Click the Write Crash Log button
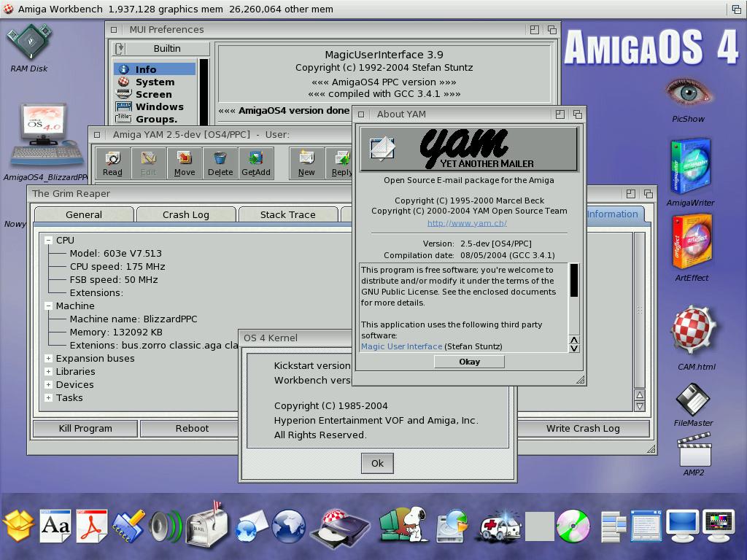The width and height of the screenshot is (747, 560). (x=583, y=429)
